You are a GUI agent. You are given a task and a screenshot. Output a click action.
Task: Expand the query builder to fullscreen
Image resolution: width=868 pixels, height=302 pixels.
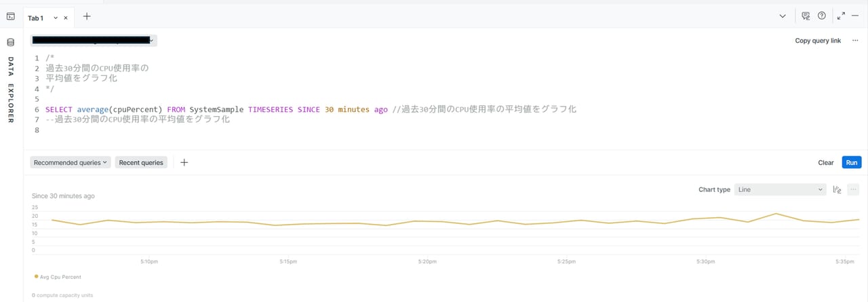(841, 16)
